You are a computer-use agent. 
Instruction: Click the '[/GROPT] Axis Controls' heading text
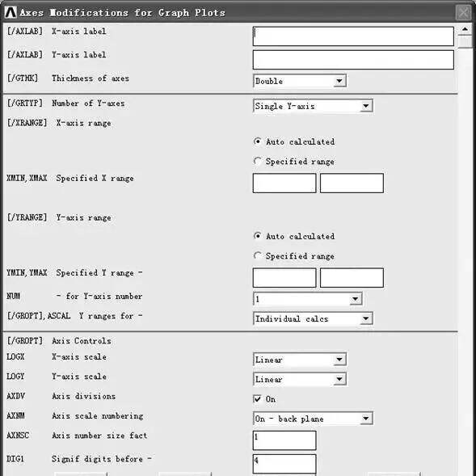point(59,340)
